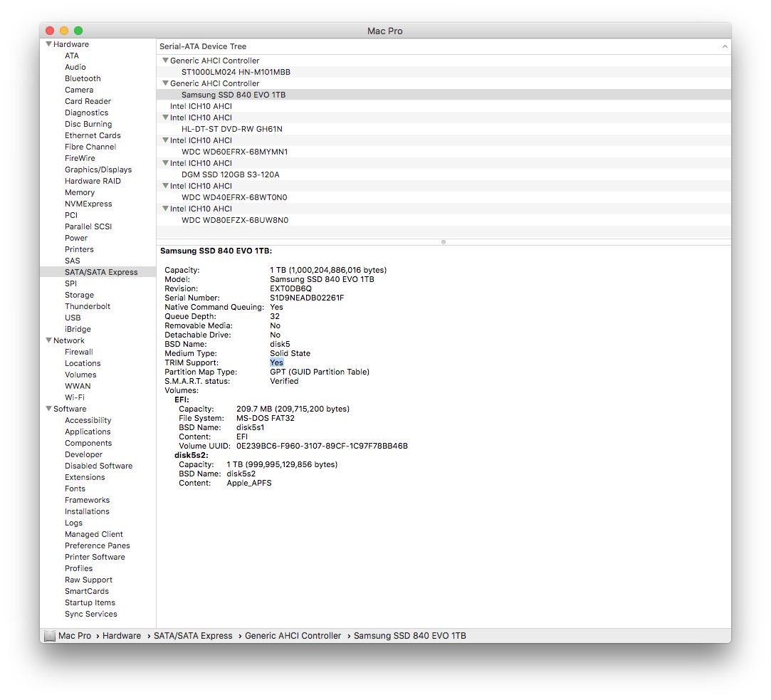The width and height of the screenshot is (771, 700).
Task: Select WDC WD60EFRX-68MYMN1 drive
Action: click(444, 152)
